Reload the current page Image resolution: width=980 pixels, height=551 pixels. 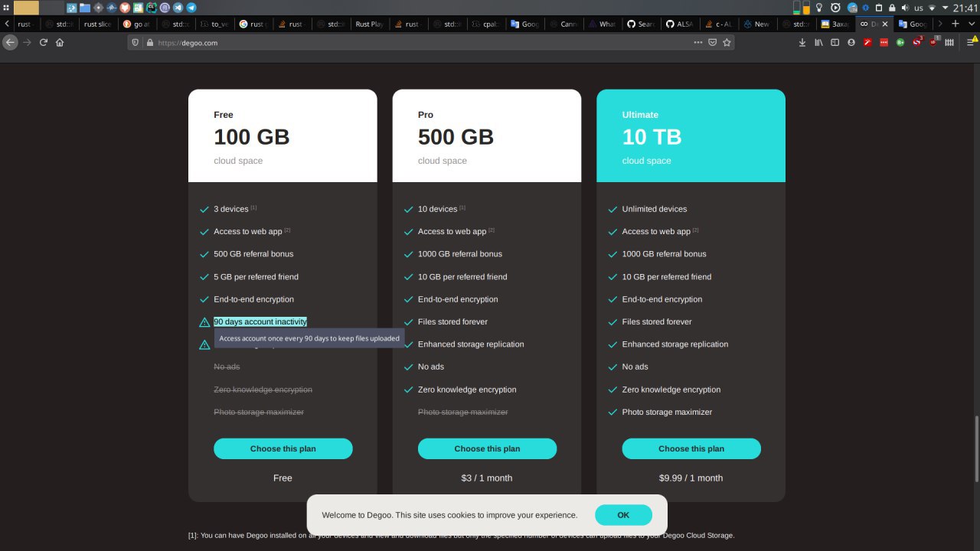click(44, 43)
